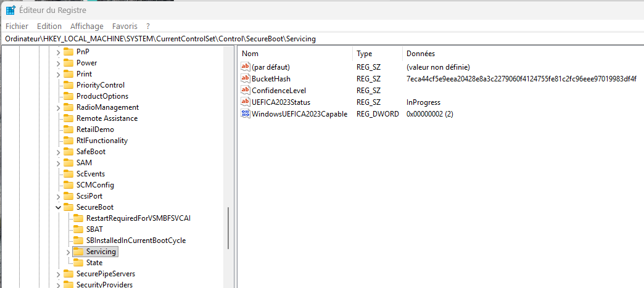Select the UEFICA2023Status value name
Viewport: 644px width, 288px height.
[x=281, y=102]
